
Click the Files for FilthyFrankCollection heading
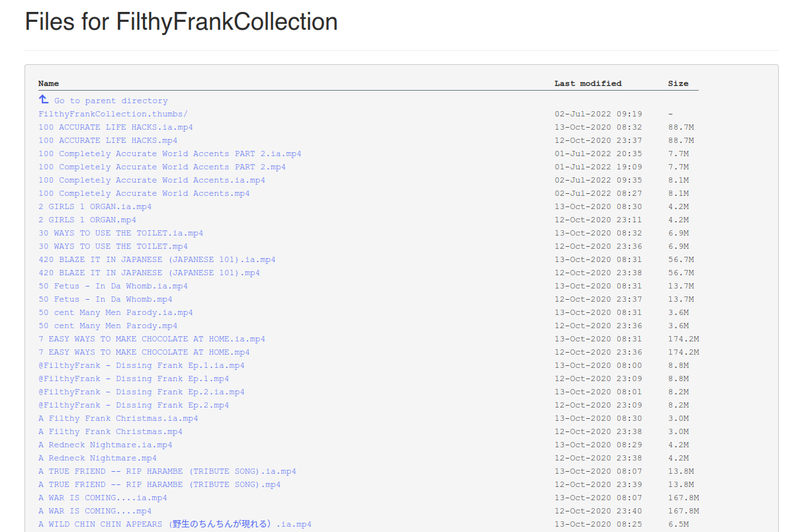(x=181, y=22)
